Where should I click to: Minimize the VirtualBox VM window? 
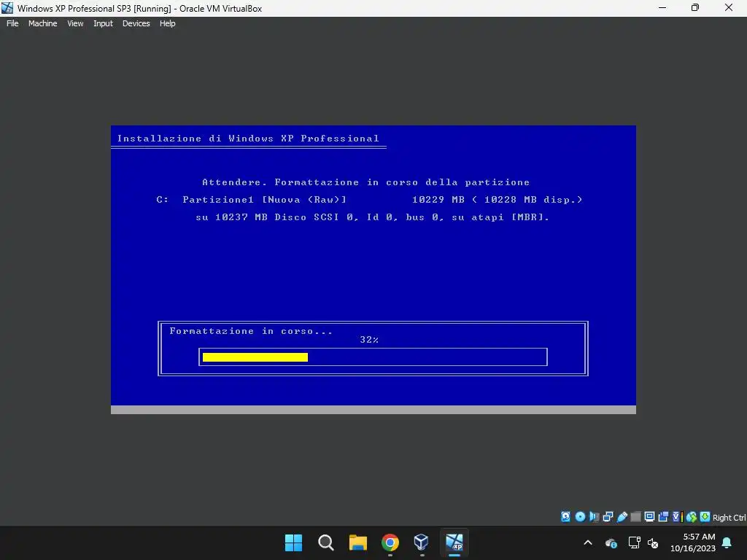pos(662,8)
